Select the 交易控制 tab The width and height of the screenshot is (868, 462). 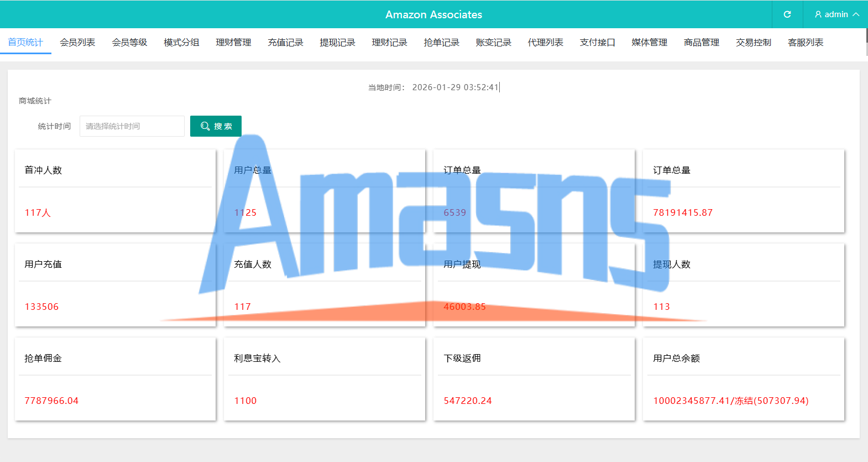753,43
